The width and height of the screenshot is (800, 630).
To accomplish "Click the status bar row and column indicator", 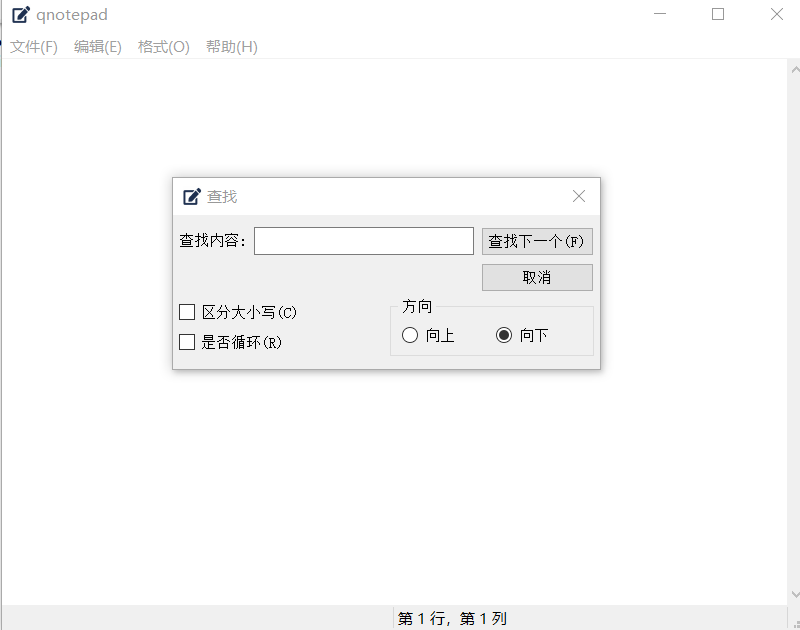I will [452, 619].
